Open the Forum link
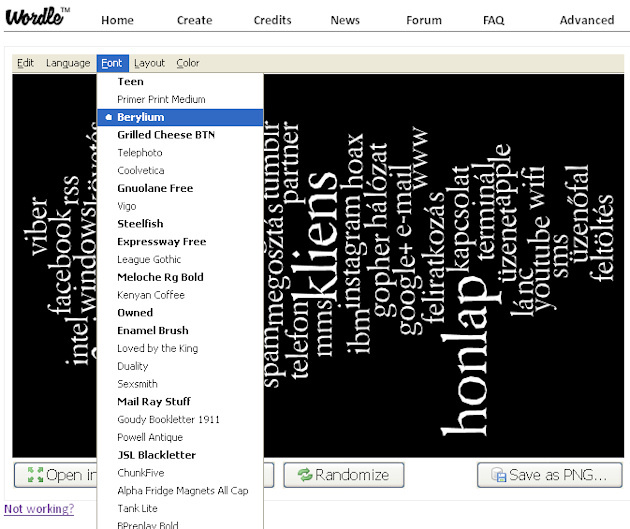The height and width of the screenshot is (529, 630). pyautogui.click(x=424, y=20)
